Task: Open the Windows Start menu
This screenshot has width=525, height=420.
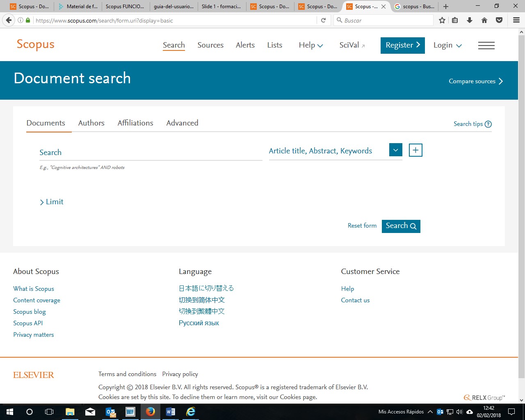Action: (x=10, y=412)
